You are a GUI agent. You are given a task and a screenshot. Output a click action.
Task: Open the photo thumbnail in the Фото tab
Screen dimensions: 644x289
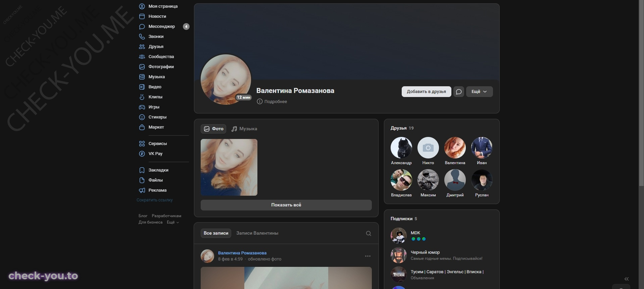(229, 167)
